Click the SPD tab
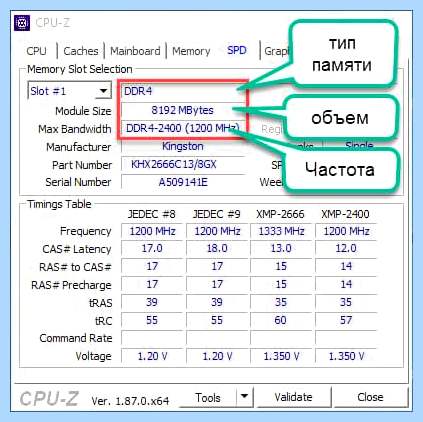 [x=237, y=50]
